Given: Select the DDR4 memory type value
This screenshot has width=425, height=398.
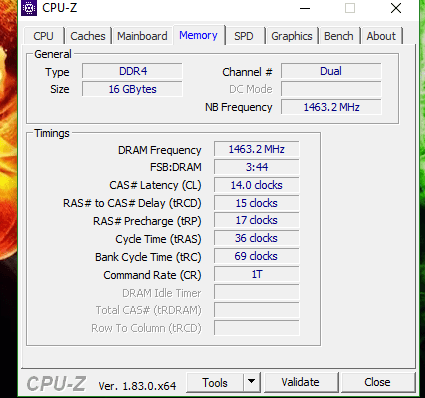Looking at the screenshot, I should [132, 71].
